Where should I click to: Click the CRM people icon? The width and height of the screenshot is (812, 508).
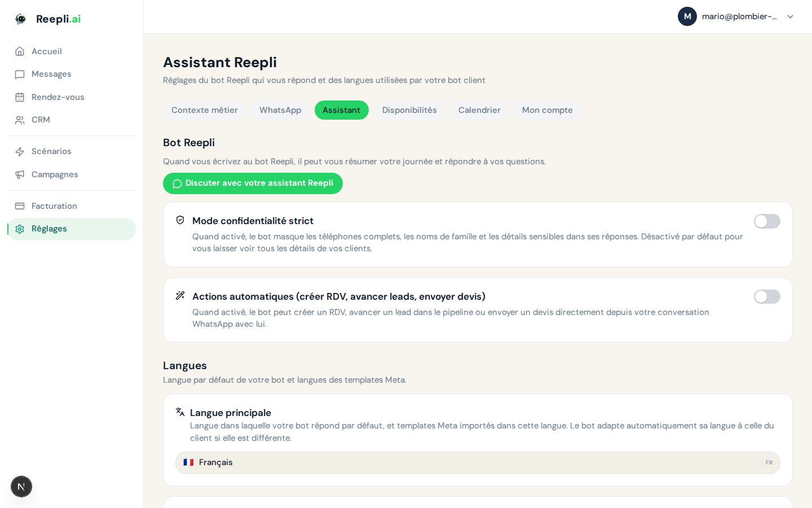pos(20,120)
